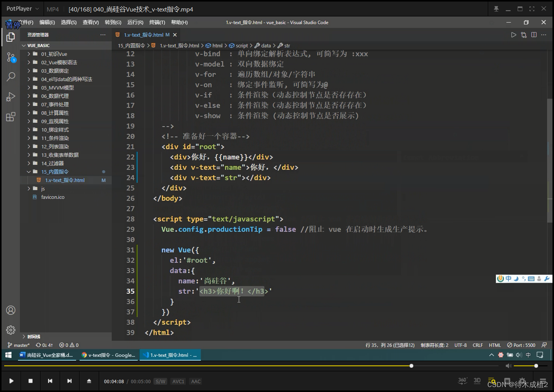Change UTF-8 encoding in status bar
Screen dimensions: 554x392
(x=461, y=345)
